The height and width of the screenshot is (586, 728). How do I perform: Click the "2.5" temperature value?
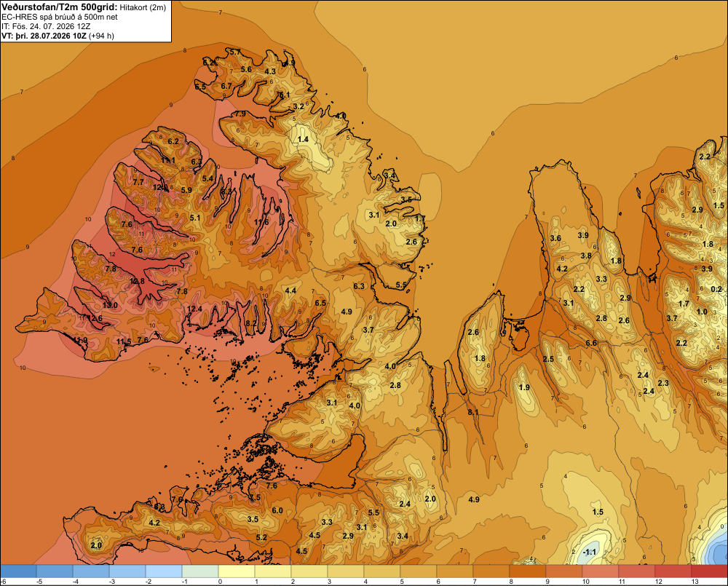tap(548, 359)
